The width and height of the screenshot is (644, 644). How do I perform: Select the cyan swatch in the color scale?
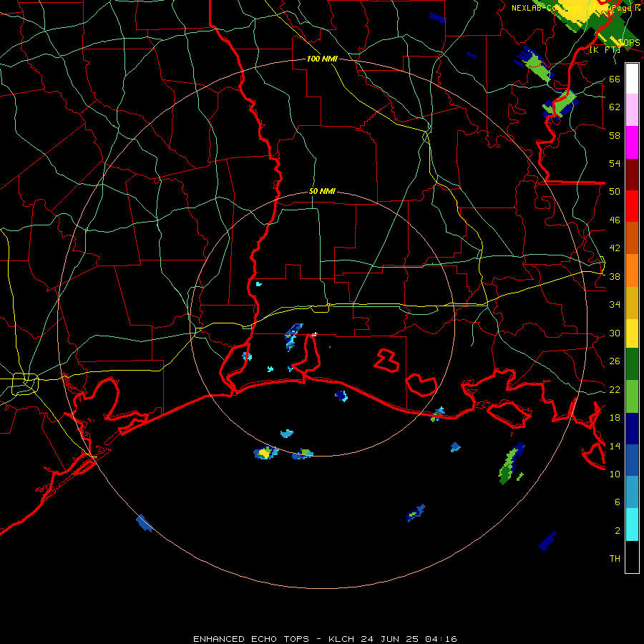tap(632, 525)
